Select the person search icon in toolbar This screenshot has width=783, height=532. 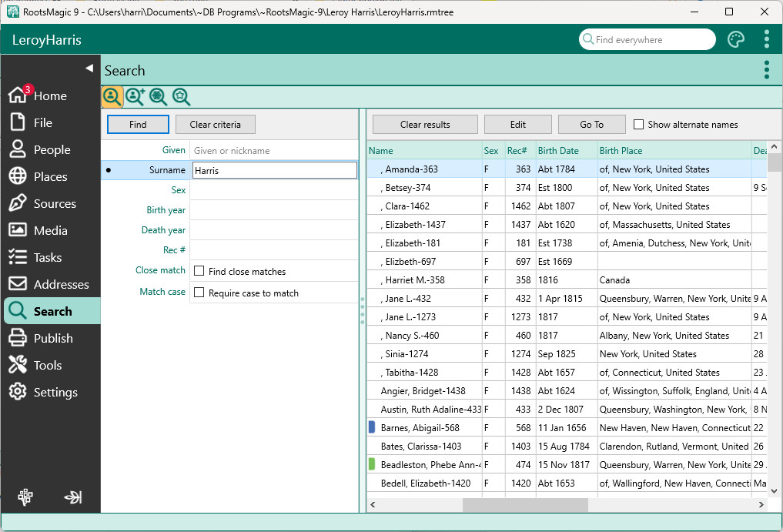click(112, 96)
